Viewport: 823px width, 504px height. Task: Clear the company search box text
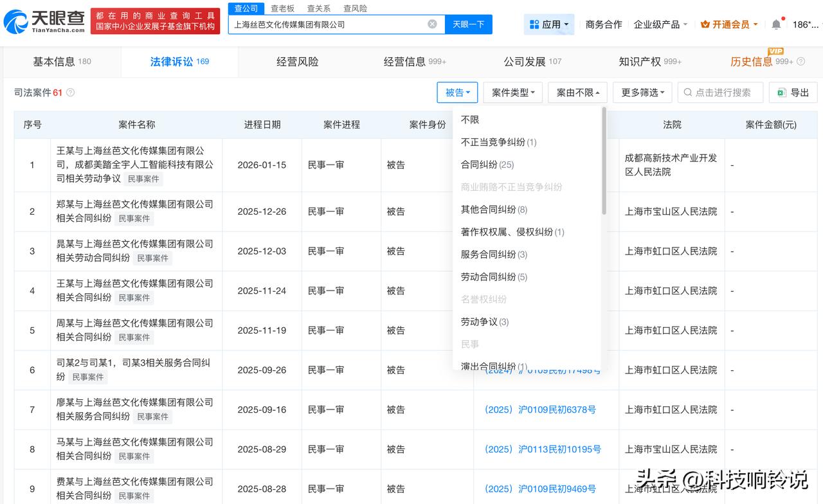click(432, 24)
